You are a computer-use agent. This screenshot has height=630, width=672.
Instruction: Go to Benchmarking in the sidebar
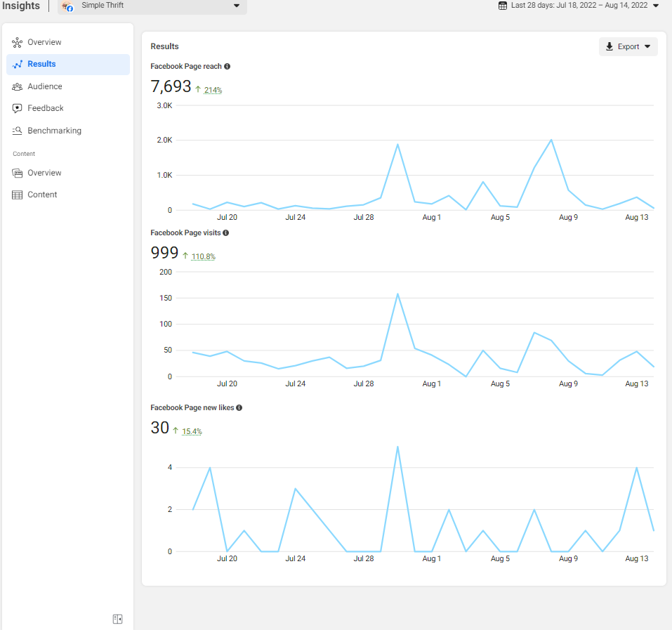[x=54, y=131]
